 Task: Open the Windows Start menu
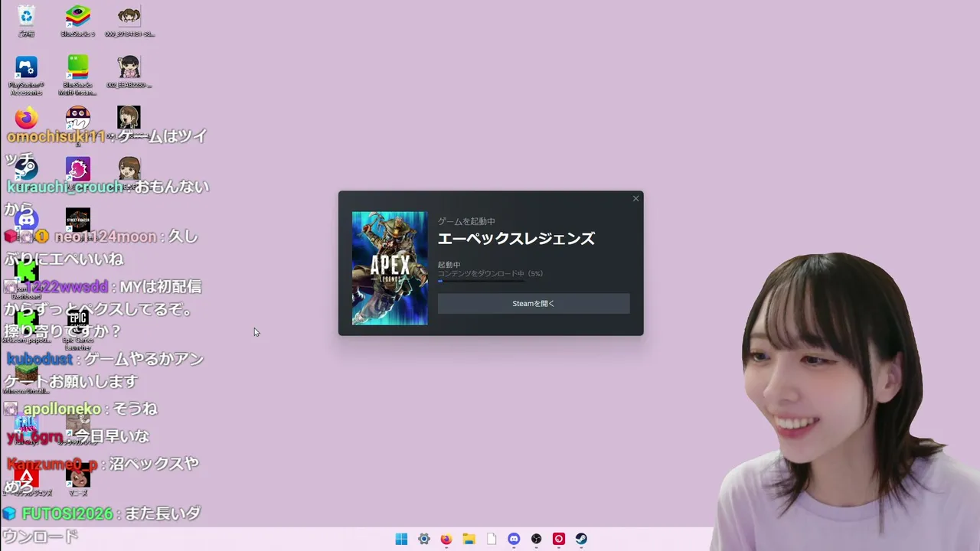[401, 539]
